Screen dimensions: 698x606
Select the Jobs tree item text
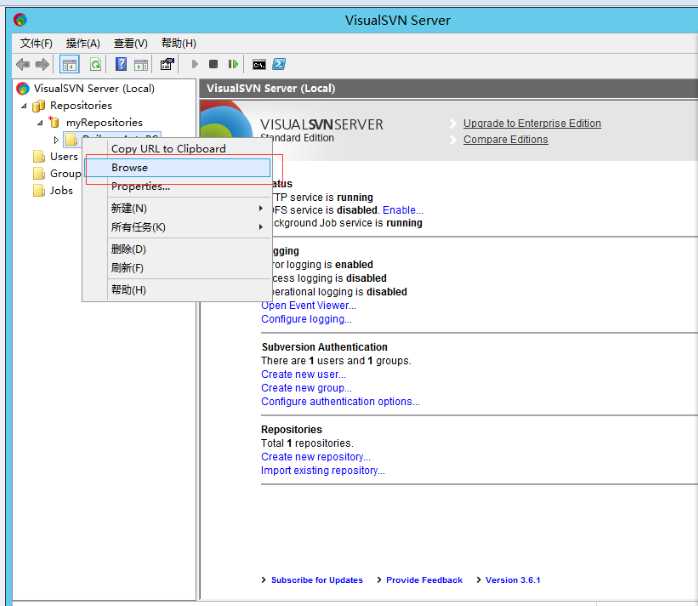[x=61, y=191]
